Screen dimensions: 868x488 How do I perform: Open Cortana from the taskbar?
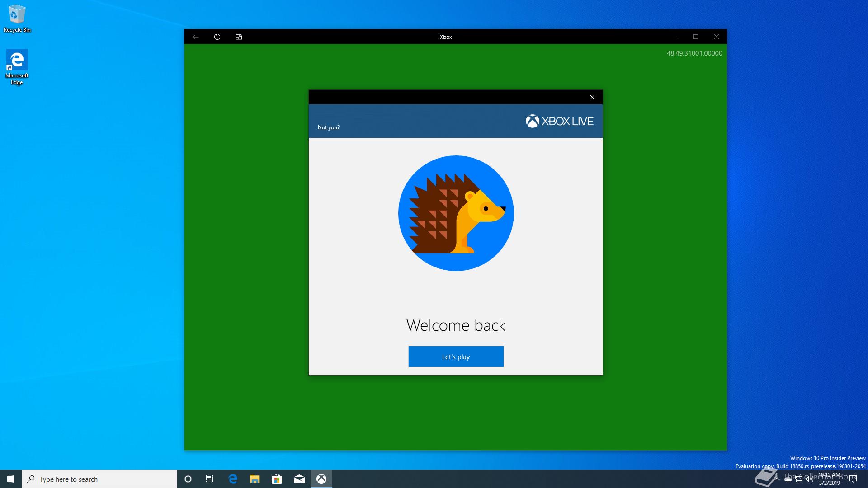(188, 479)
